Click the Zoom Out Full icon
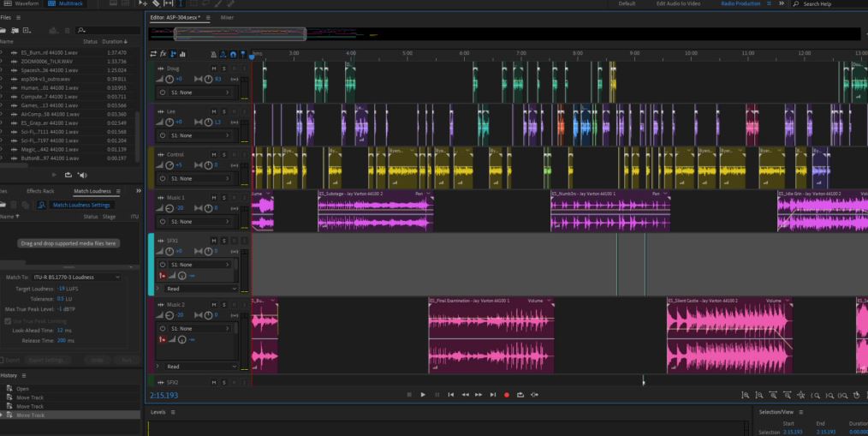868x436 pixels. click(x=800, y=395)
